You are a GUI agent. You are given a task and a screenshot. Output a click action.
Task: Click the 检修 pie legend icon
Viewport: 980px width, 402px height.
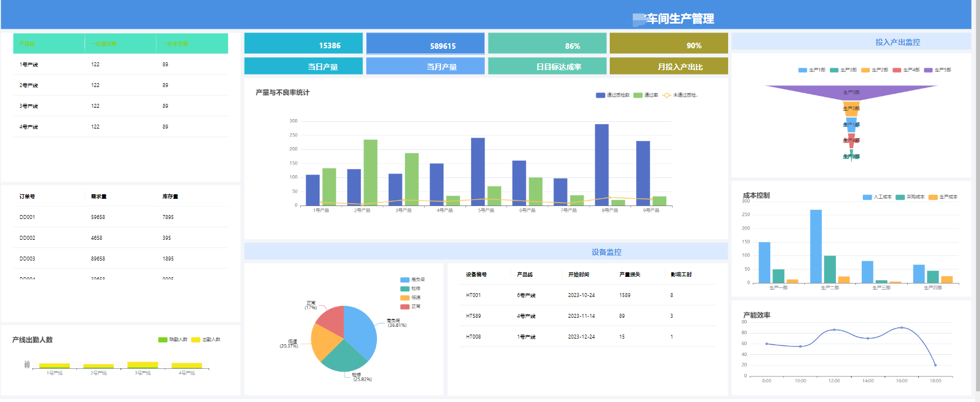tap(404, 289)
